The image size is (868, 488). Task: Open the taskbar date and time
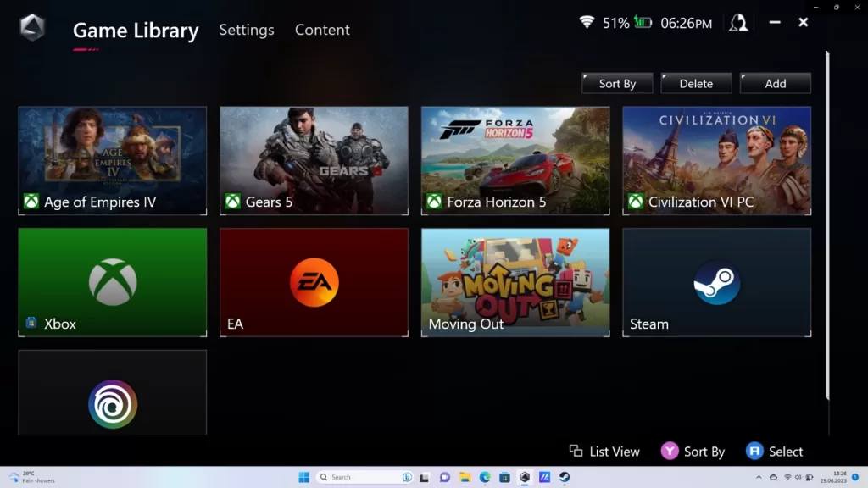tap(834, 477)
